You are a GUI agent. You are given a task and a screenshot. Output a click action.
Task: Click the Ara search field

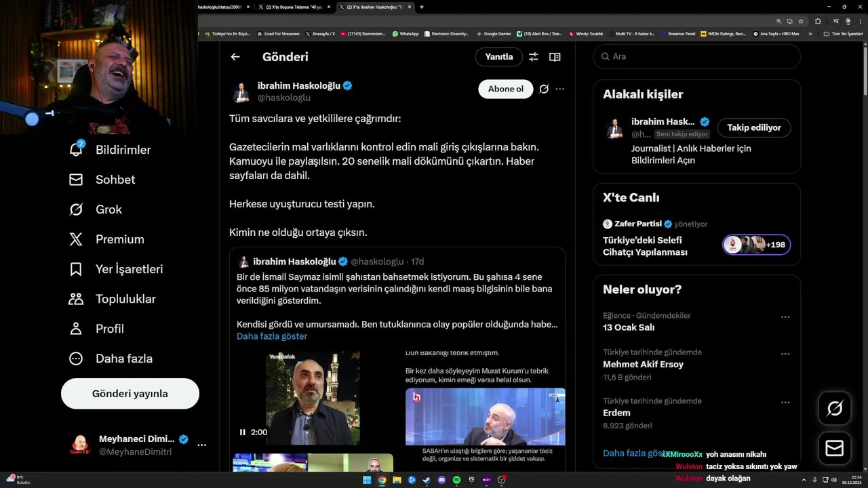[697, 56]
